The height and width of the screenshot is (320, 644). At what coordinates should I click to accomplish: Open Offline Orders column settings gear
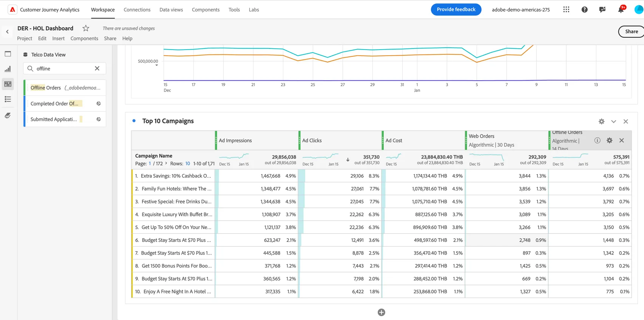click(x=610, y=140)
